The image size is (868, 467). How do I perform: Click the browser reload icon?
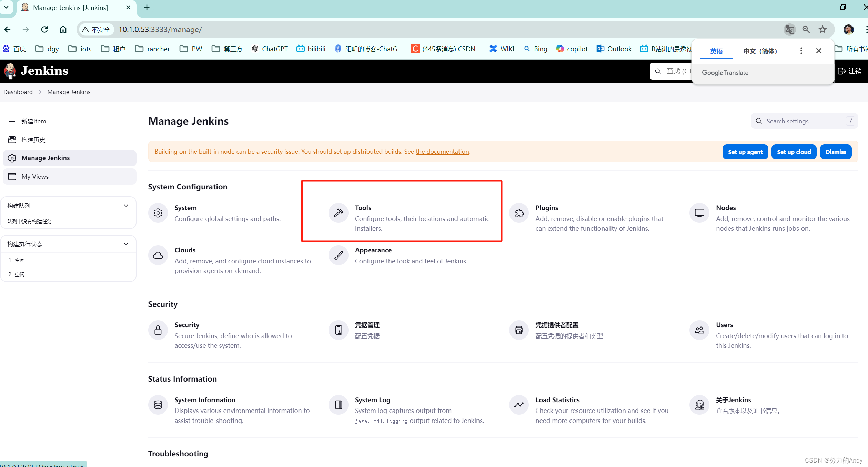coord(44,29)
